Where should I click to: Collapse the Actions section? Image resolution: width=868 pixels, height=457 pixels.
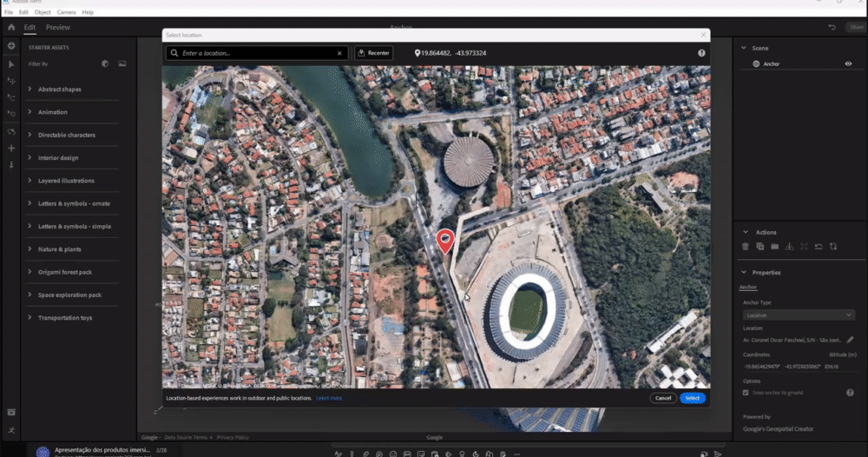tap(745, 232)
